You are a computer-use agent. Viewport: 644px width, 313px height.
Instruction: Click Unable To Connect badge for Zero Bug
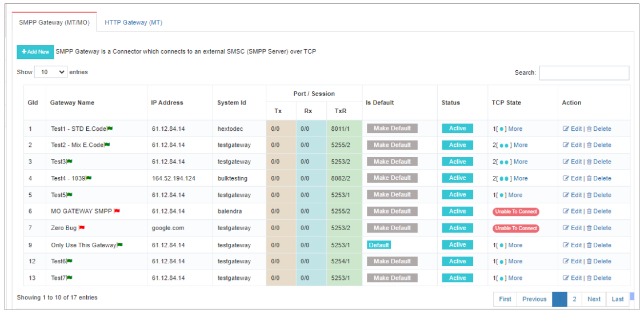pyautogui.click(x=516, y=228)
